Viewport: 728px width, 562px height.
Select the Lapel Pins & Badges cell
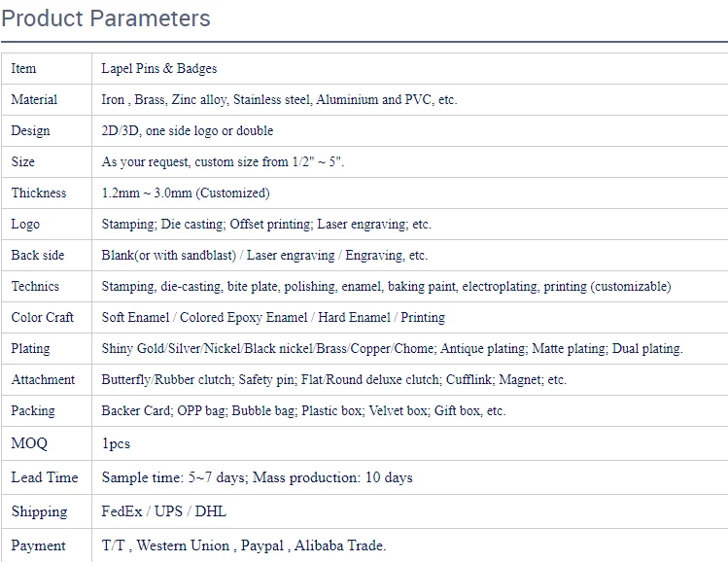pos(159,69)
